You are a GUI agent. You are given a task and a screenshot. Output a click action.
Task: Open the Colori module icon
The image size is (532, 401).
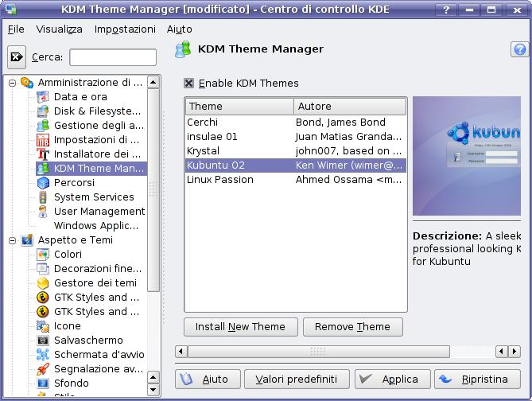tap(43, 255)
